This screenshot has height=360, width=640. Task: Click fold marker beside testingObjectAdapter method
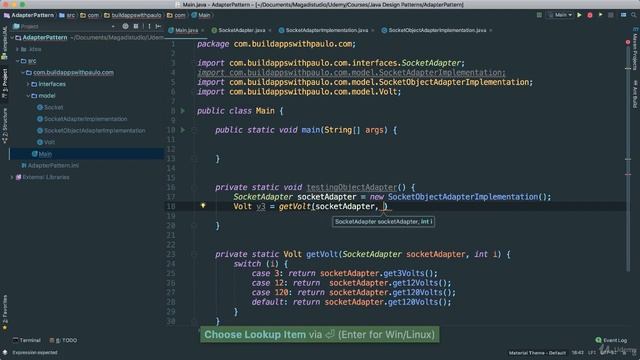(x=194, y=187)
